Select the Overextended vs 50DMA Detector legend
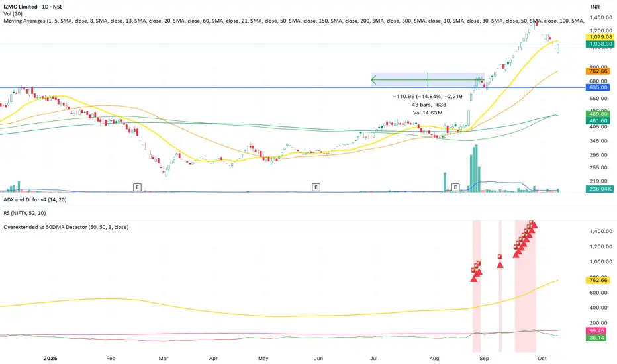Image resolution: width=617 pixels, height=364 pixels. (66, 227)
